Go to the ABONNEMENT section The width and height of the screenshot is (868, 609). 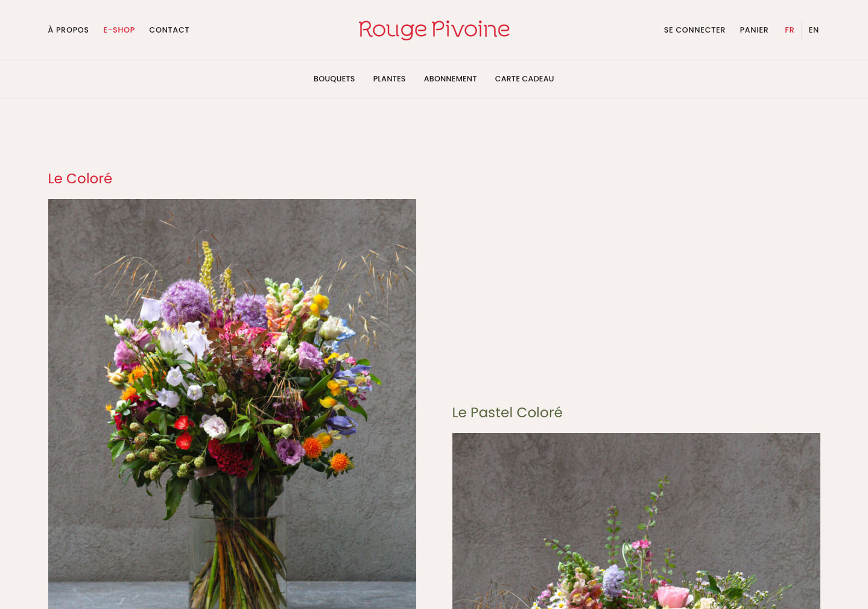pyautogui.click(x=450, y=79)
